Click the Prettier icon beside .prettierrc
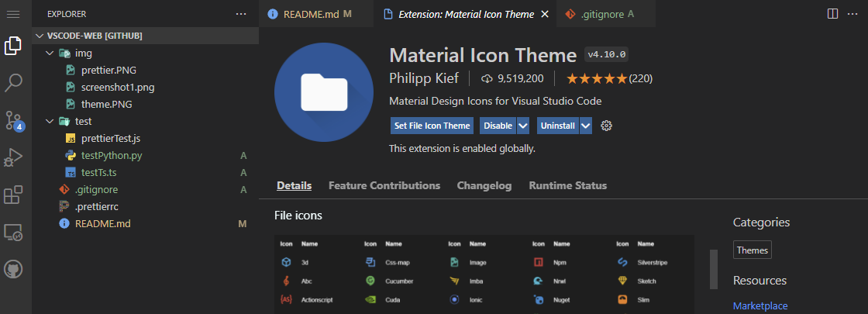Viewport: 868px width, 314px height. coord(64,206)
